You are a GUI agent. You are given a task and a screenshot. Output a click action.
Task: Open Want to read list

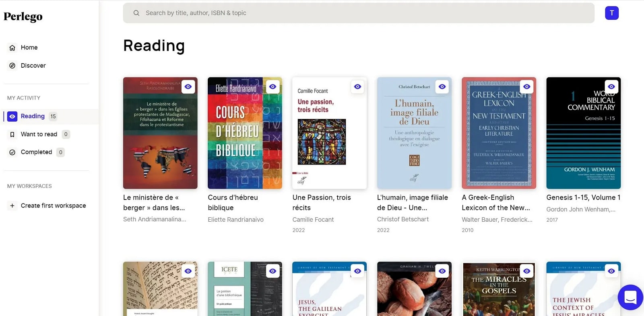(39, 134)
